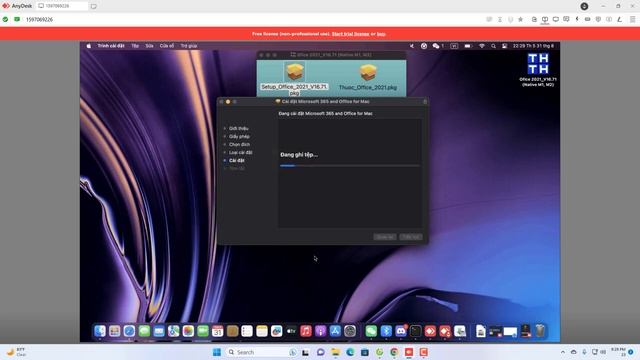Open the Sửa menu
Image resolution: width=640 pixels, height=360 pixels.
[149, 46]
